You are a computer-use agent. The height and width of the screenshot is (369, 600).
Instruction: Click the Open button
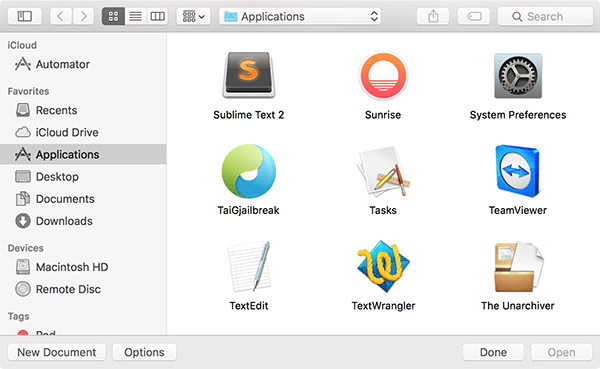pos(561,352)
